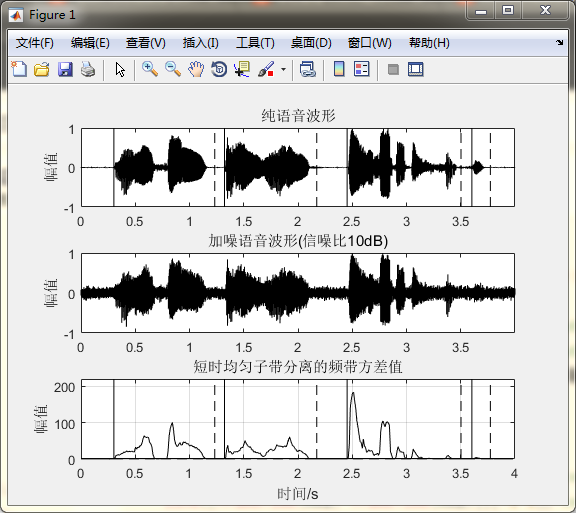Click the 幅值 label of middle plot

[x=51, y=293]
